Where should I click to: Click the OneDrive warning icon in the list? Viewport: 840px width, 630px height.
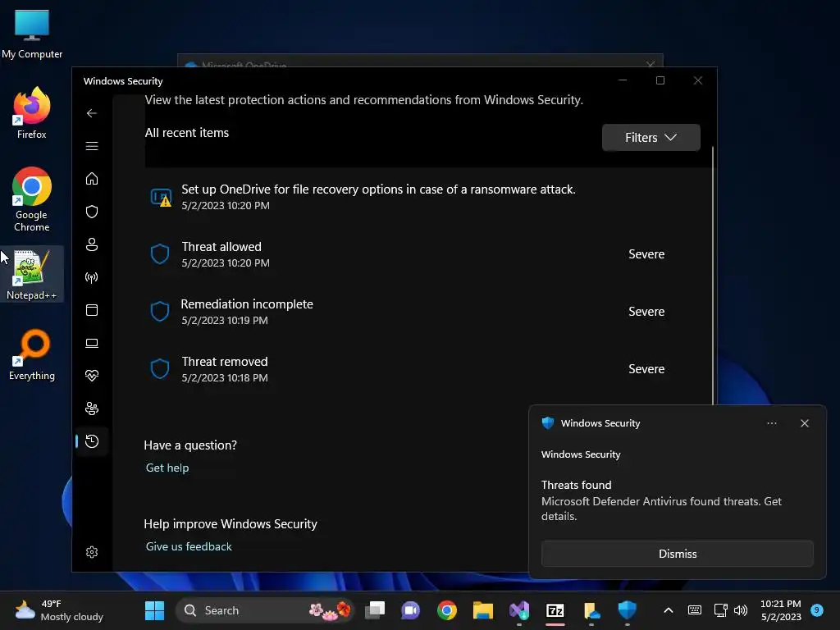(161, 198)
